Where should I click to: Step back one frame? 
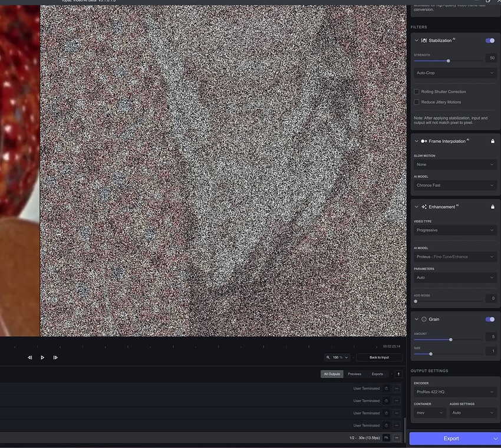click(x=30, y=358)
